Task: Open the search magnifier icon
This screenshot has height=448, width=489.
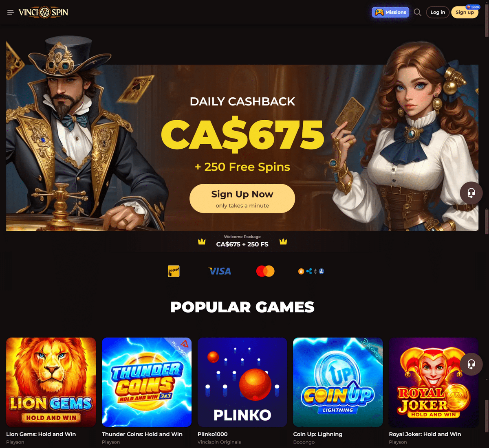Action: point(417,12)
